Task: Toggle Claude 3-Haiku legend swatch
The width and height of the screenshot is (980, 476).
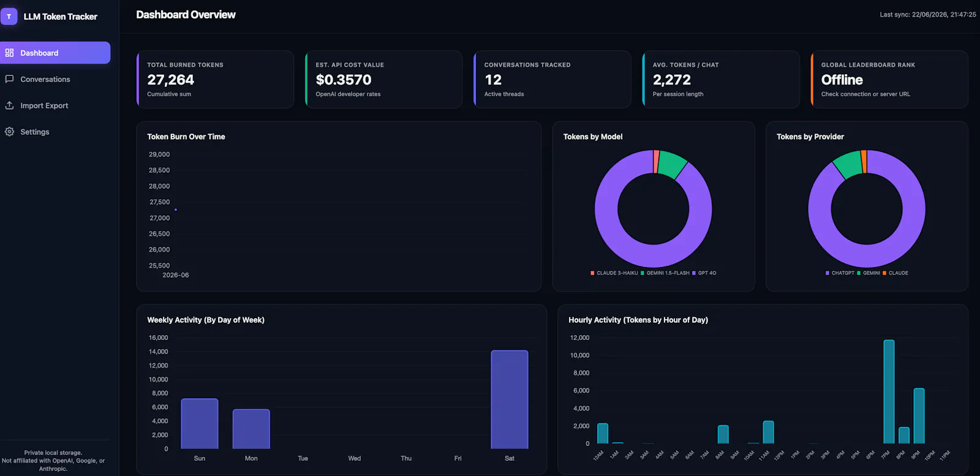Action: (592, 273)
